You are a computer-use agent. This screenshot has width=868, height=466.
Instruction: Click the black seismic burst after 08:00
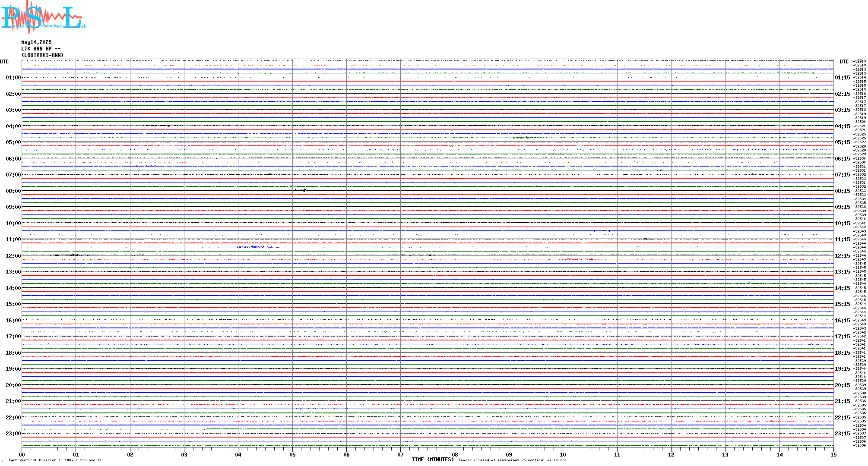(304, 190)
